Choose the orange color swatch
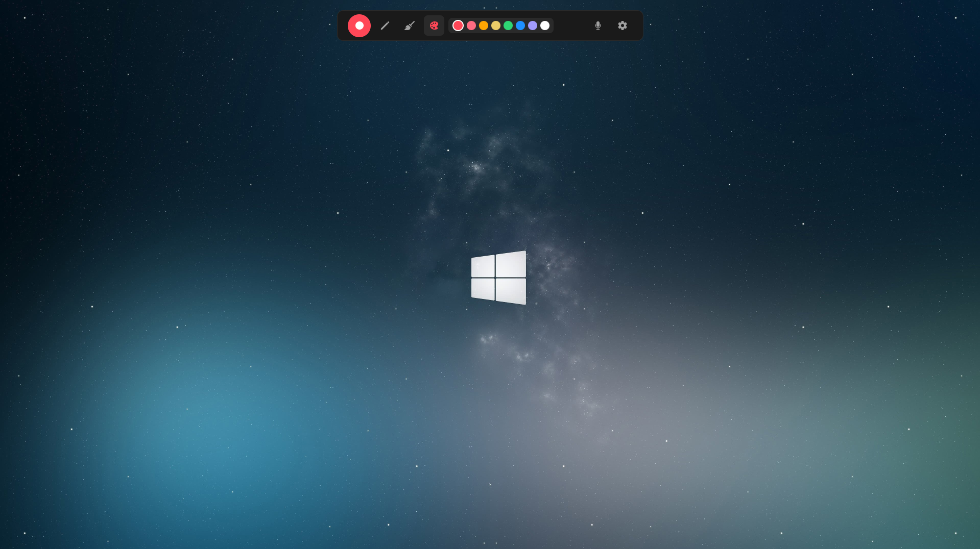 [484, 26]
